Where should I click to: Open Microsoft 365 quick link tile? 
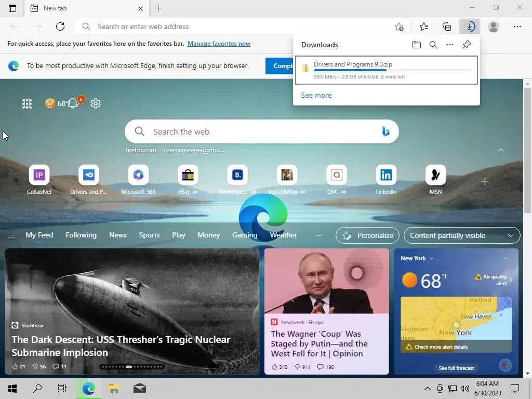coord(138,180)
